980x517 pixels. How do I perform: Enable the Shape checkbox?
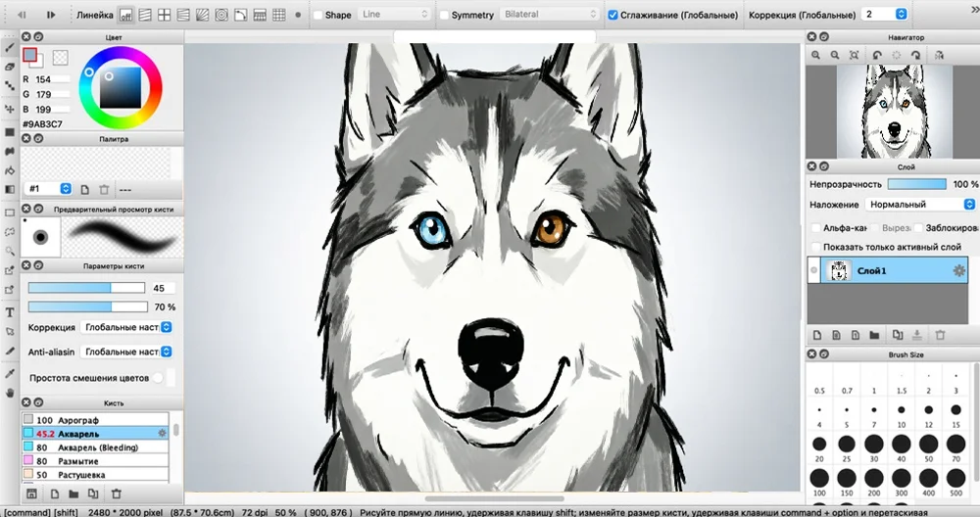click(x=318, y=15)
